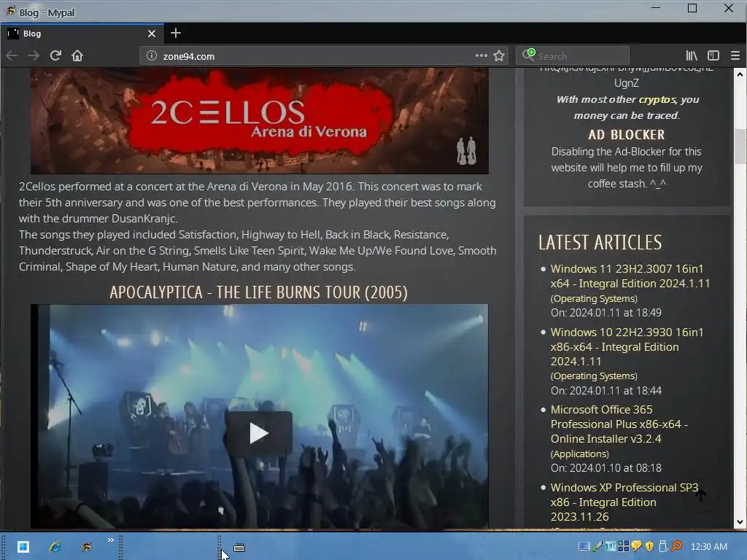Open Microsoft Office 365 Professional Plus article
Viewport: 747px width, 560px height.
[619, 424]
